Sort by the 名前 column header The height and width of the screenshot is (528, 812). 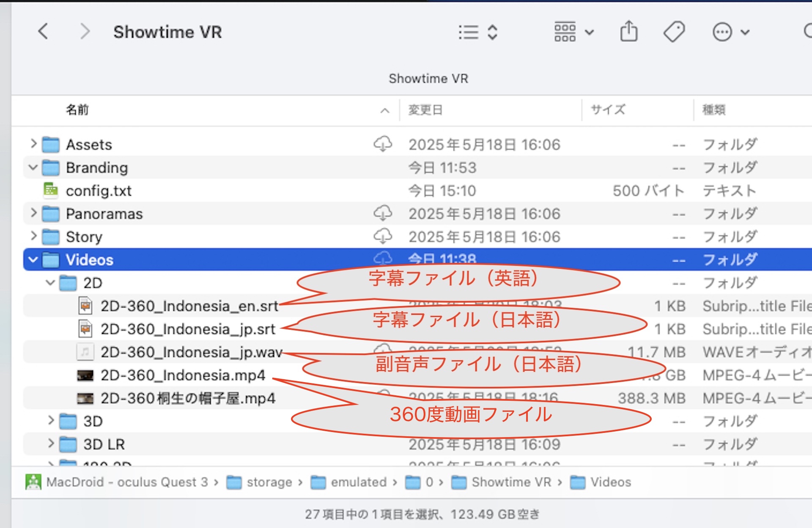tap(77, 110)
